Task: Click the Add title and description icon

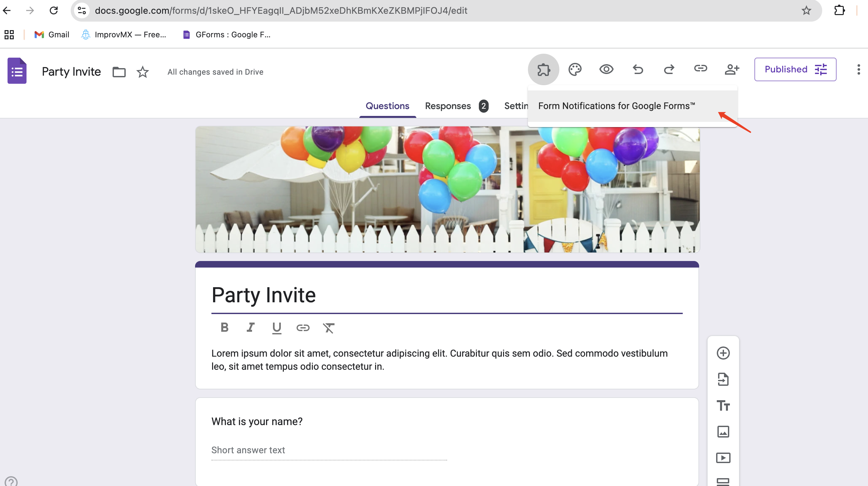Action: pyautogui.click(x=723, y=405)
